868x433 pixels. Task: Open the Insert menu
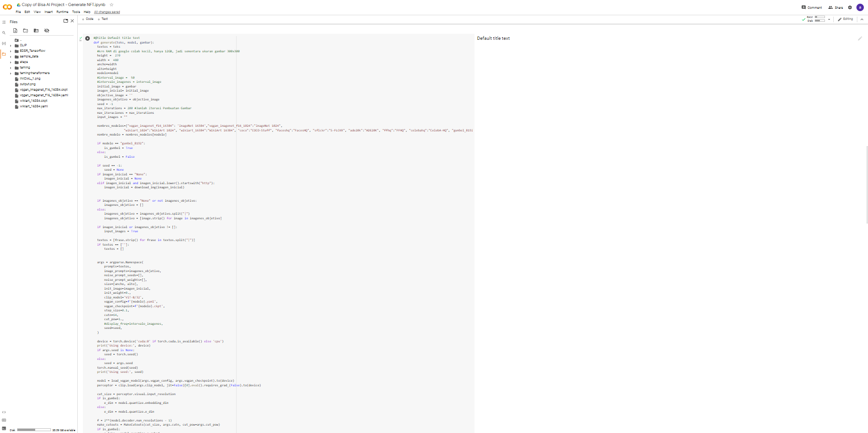pyautogui.click(x=49, y=12)
